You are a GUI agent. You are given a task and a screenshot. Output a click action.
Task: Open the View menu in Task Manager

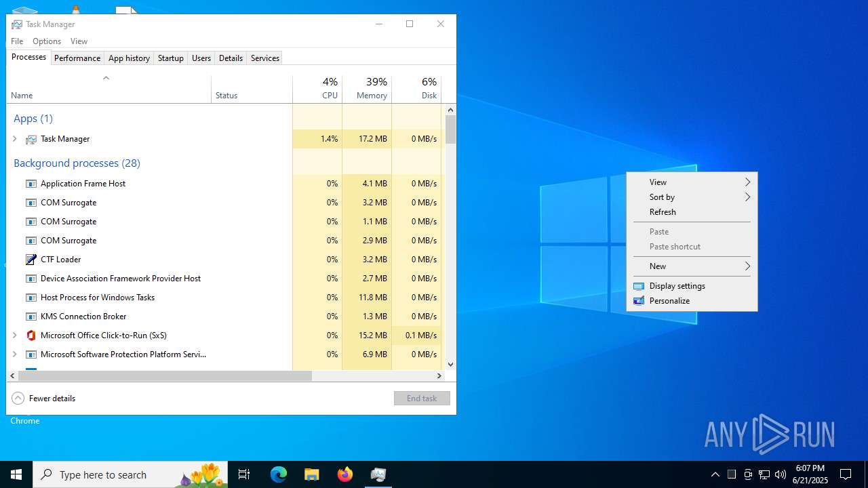pyautogui.click(x=79, y=41)
